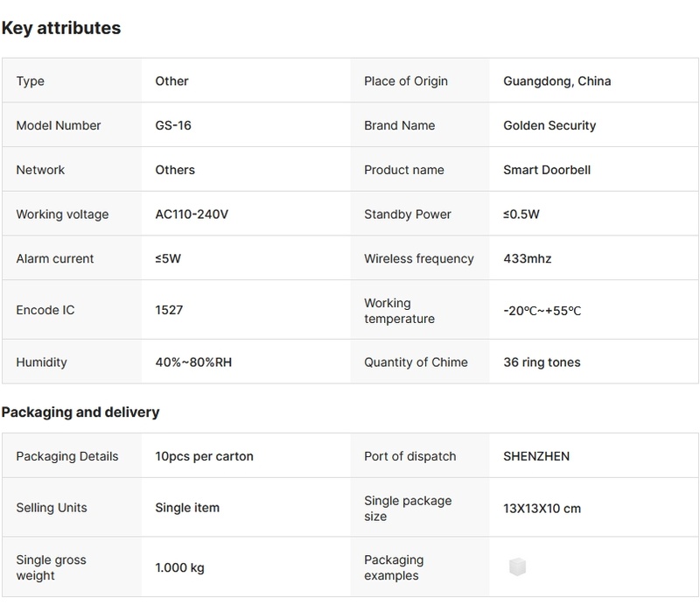
Task: Select the GS-16 model number value
Action: [173, 125]
